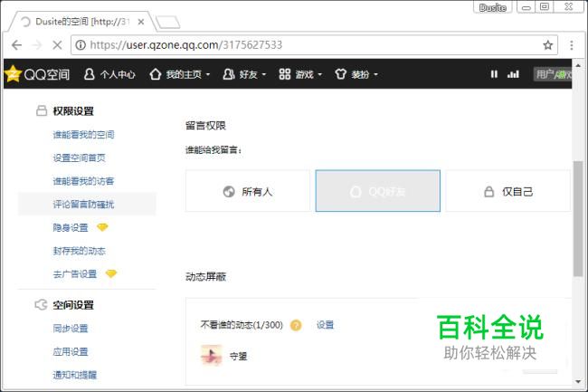Screen dimensions: 588x392
Task: Click the address bar URL field
Action: point(314,45)
